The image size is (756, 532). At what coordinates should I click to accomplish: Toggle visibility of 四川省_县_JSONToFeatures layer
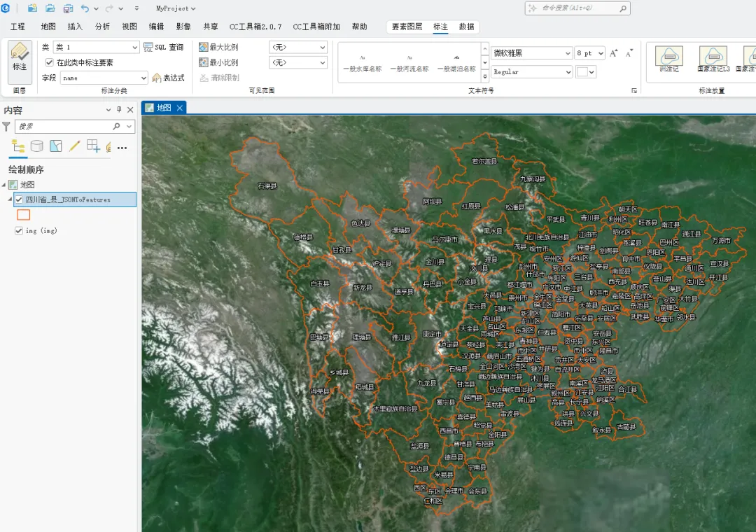[19, 199]
